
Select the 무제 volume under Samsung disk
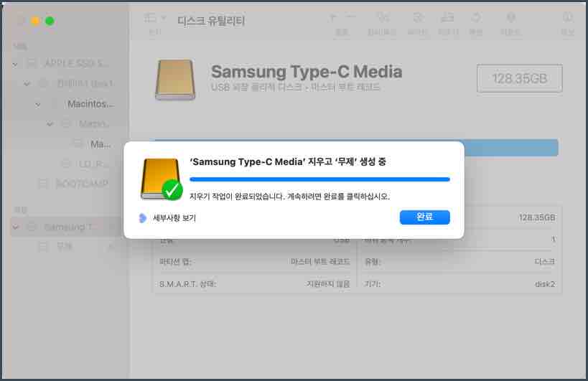(x=65, y=247)
